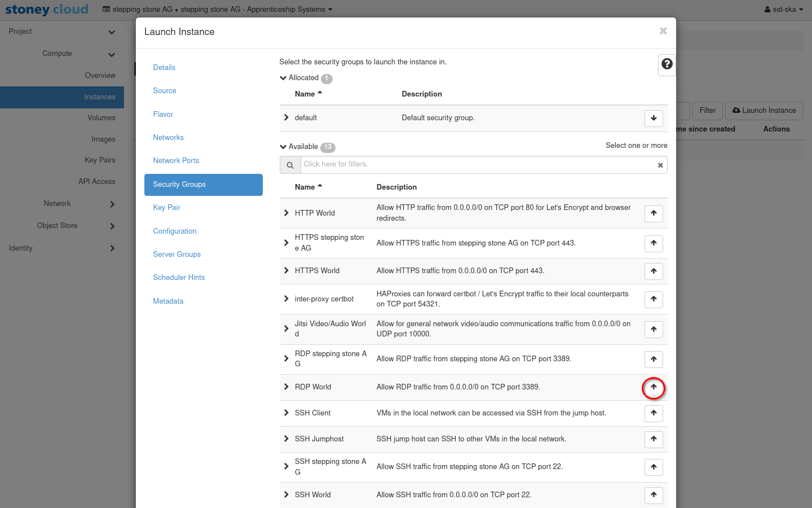Viewport: 812px width, 508px height.
Task: Allocate HTTP World group with up arrow
Action: click(654, 213)
